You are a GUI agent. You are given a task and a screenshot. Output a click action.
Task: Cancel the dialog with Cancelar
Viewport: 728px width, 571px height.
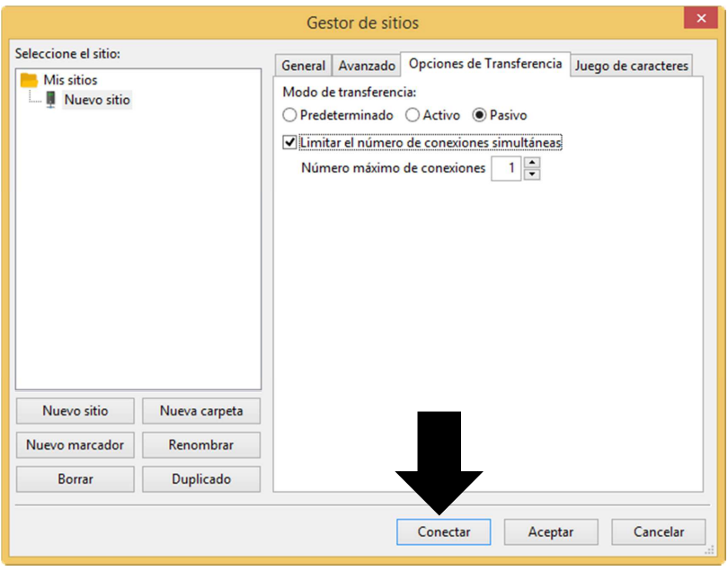(659, 532)
